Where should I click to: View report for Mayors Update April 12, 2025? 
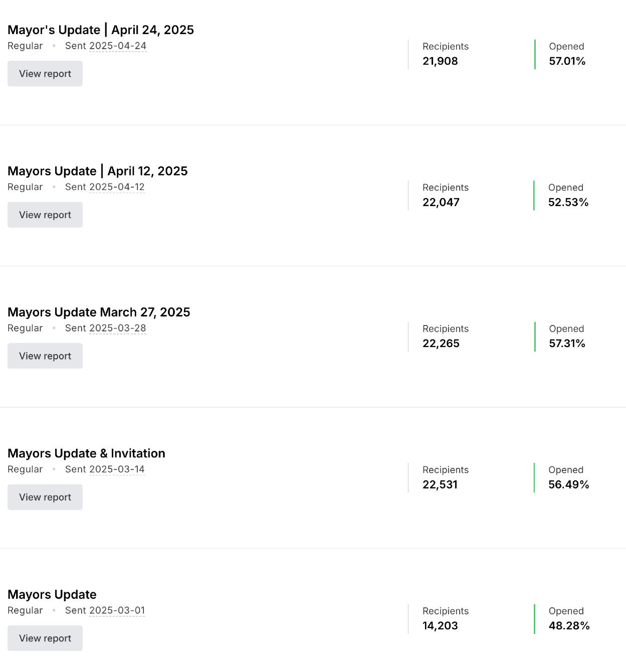click(x=45, y=215)
